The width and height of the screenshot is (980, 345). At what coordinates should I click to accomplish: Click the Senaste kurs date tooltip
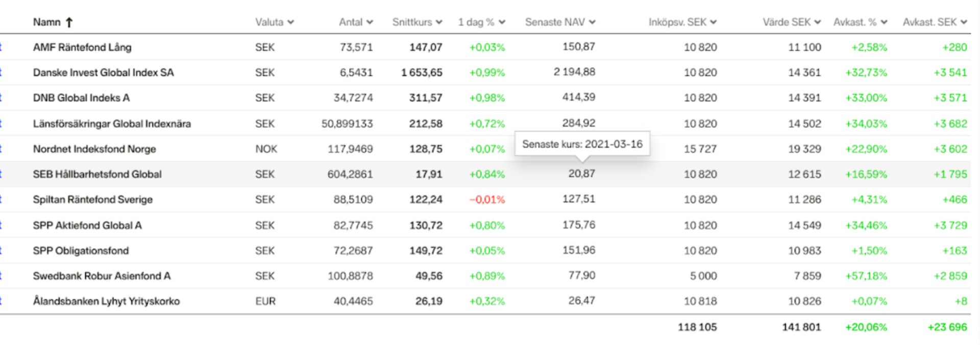coord(582,144)
